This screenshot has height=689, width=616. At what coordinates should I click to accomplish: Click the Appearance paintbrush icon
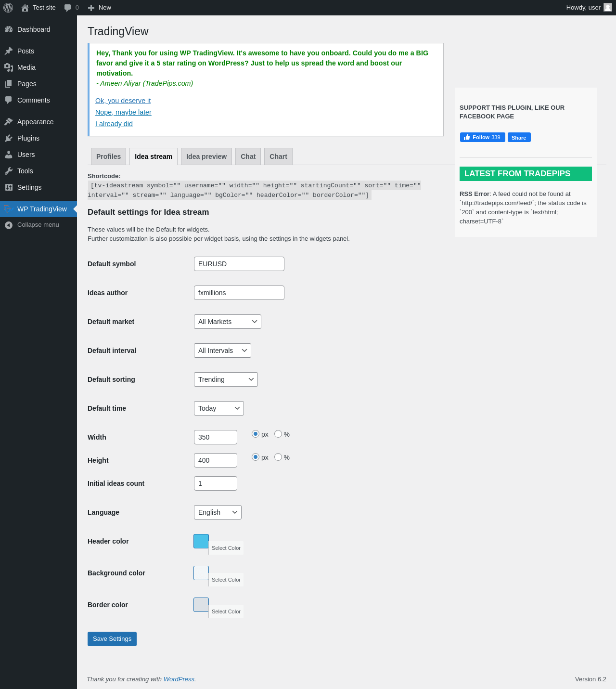point(9,122)
